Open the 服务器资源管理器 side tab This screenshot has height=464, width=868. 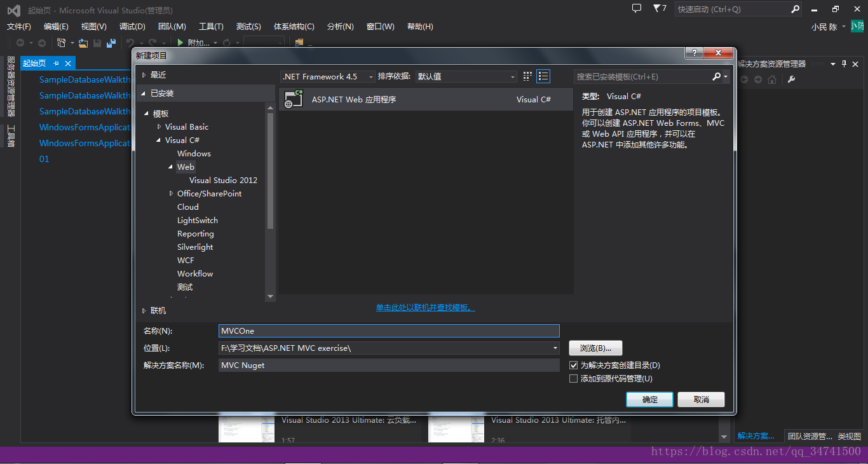coord(11,86)
